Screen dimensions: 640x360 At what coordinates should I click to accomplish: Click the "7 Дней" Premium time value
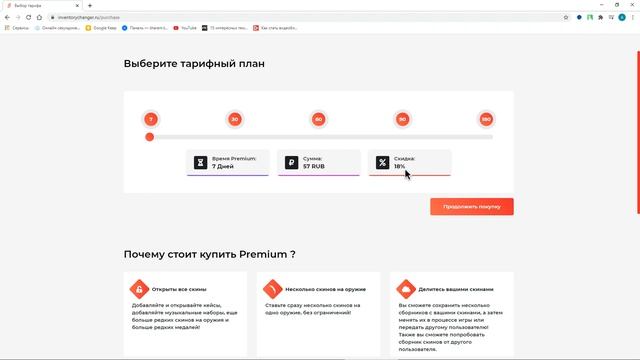pyautogui.click(x=223, y=166)
